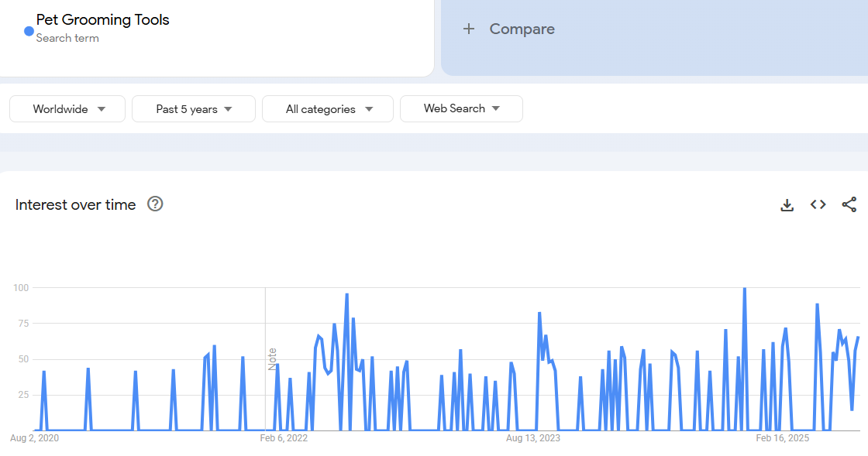
Task: Open the embed code icon
Action: coord(818,205)
